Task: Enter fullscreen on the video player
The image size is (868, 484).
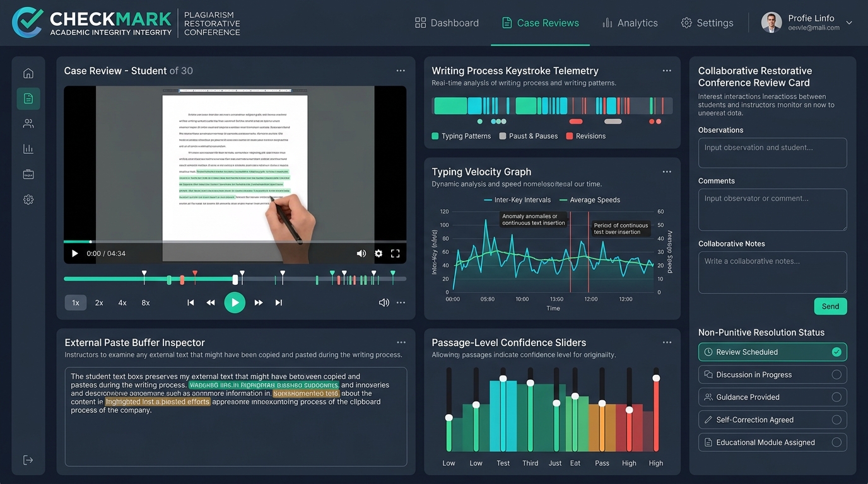Action: tap(396, 253)
